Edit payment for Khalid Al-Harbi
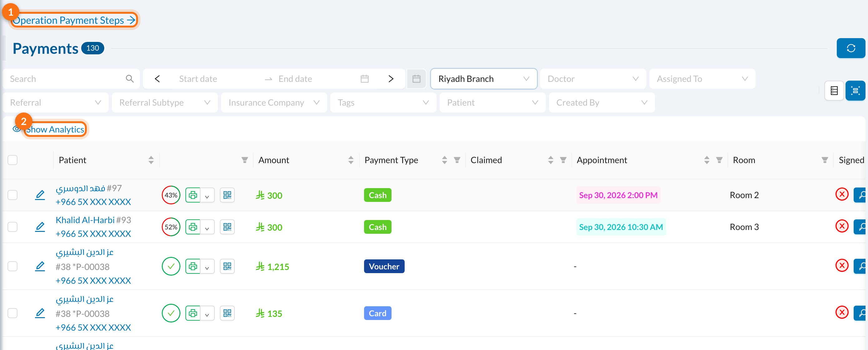 click(x=40, y=227)
